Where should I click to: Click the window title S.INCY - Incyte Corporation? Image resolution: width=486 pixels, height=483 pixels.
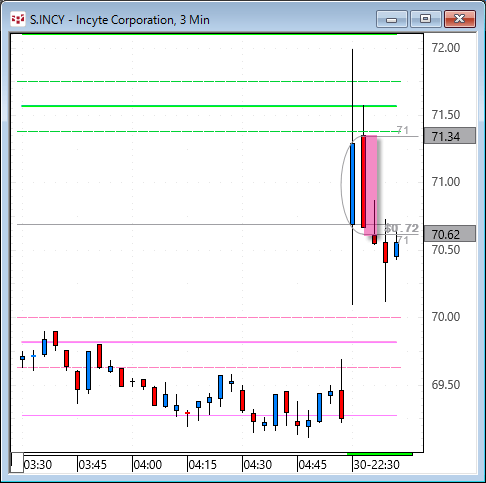120,20
